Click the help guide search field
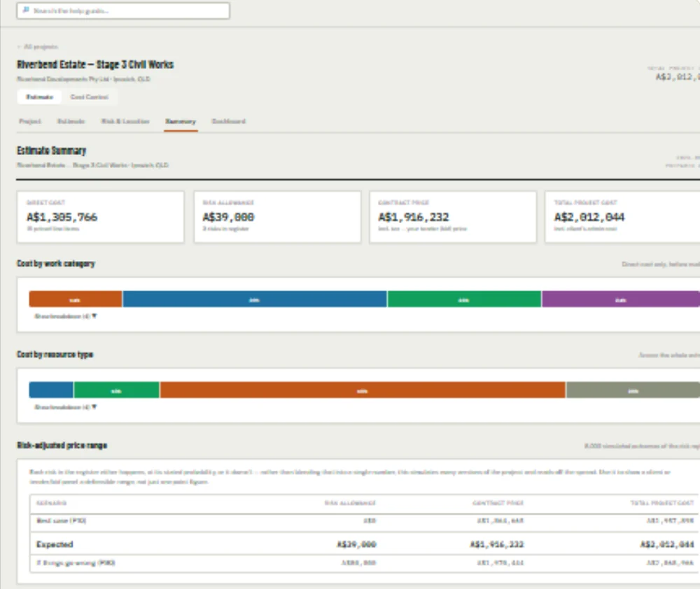This screenshot has height=589, width=700. pyautogui.click(x=123, y=10)
